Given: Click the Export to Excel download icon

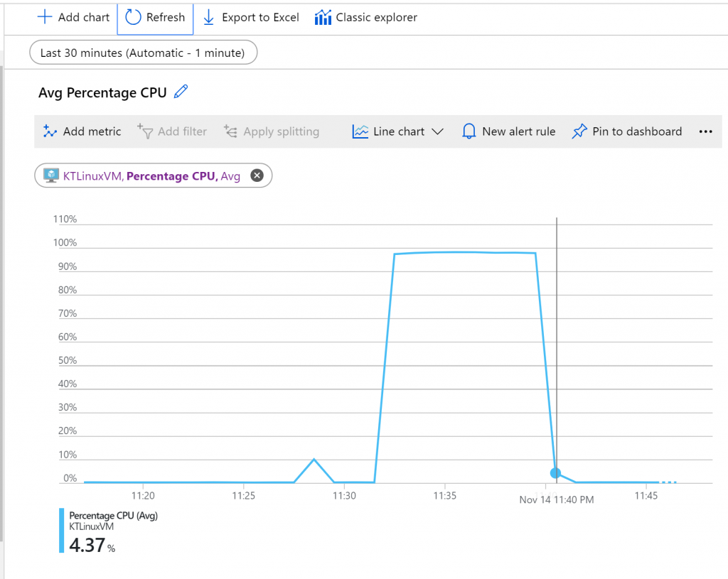Looking at the screenshot, I should coord(209,17).
